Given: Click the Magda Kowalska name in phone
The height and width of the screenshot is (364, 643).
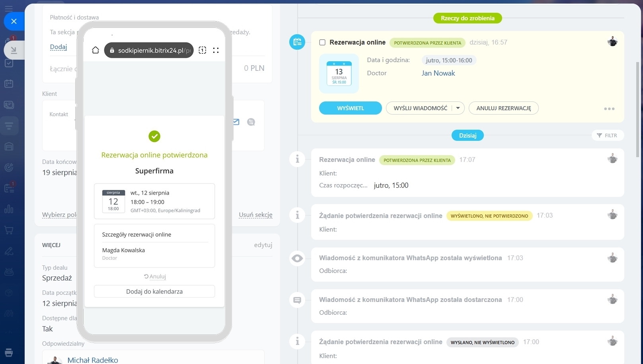Looking at the screenshot, I should point(123,250).
